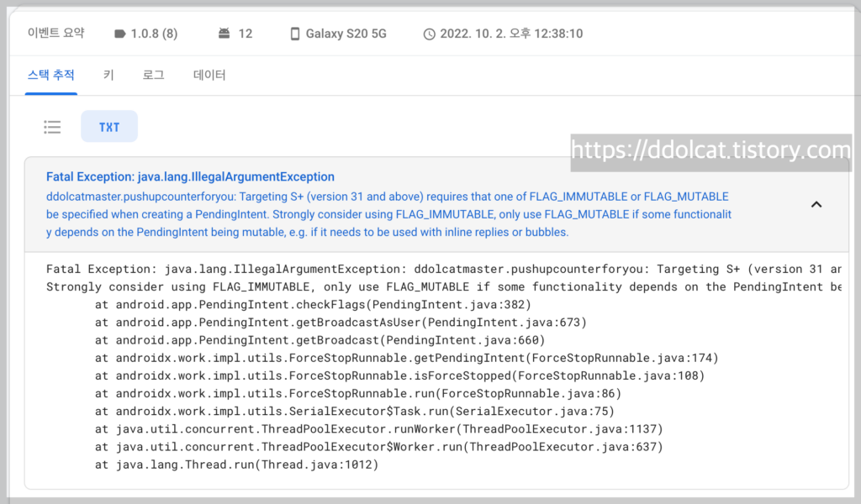The width and height of the screenshot is (861, 504).
Task: Click the phone device icon
Action: pos(295,34)
